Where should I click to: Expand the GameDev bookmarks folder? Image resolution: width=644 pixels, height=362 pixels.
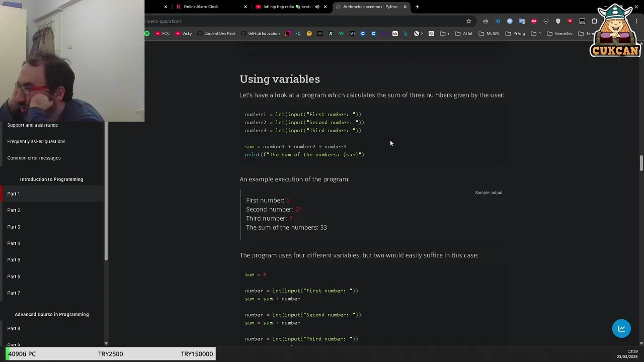tap(559, 34)
